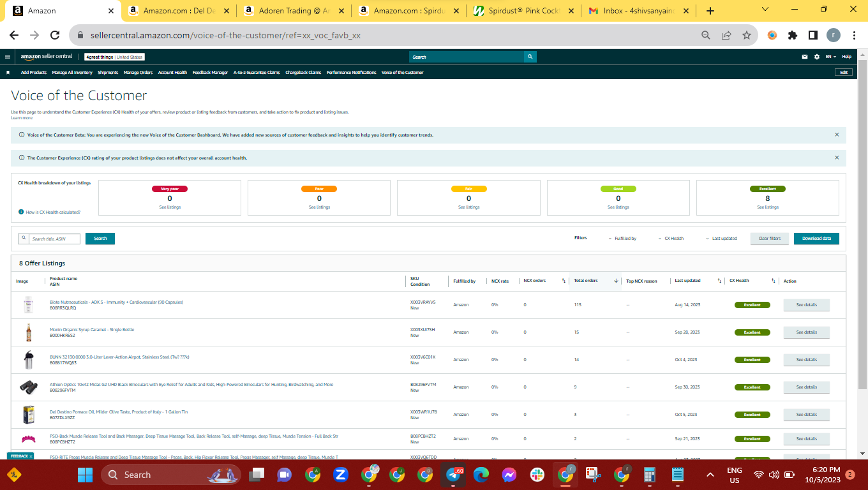
Task: Open the Seller Central settings gear
Action: [x=817, y=57]
